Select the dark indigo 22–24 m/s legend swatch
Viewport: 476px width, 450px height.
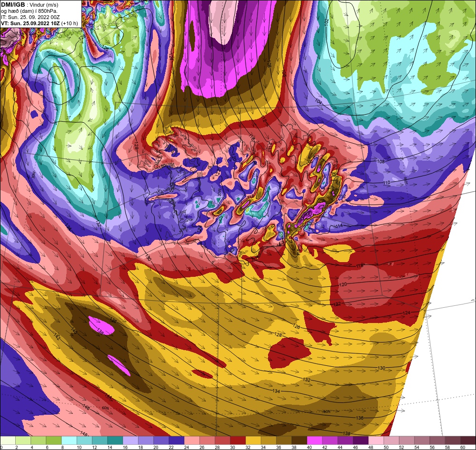[177, 440]
